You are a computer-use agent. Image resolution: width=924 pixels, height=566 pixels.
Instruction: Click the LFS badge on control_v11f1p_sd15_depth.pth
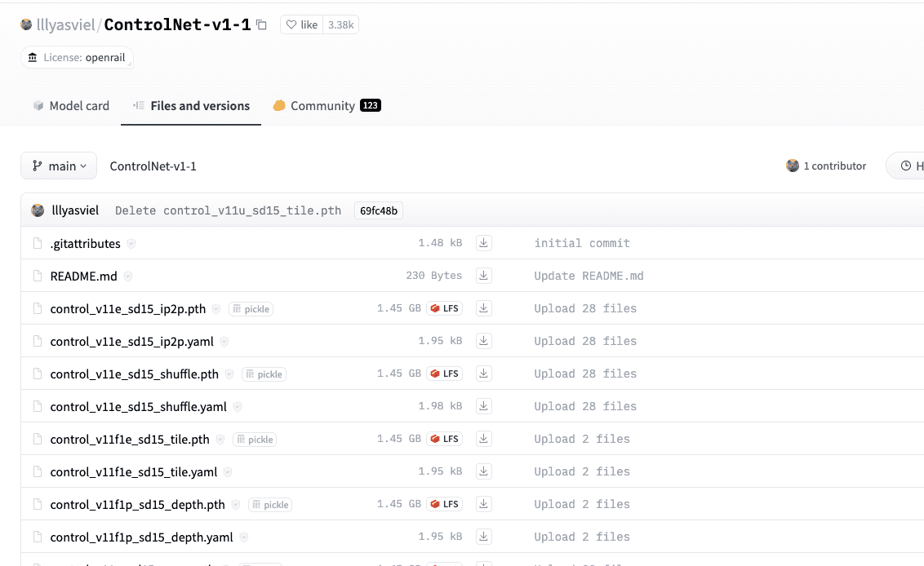coord(445,503)
